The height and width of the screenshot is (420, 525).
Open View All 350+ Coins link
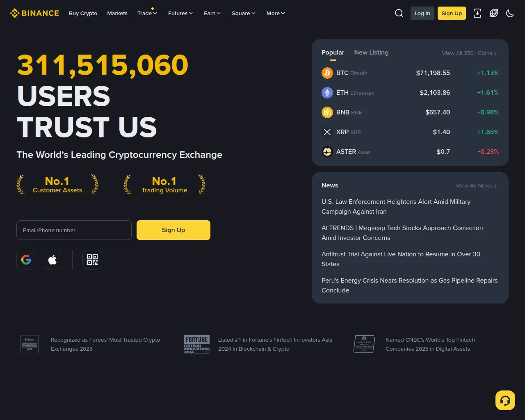pos(469,53)
